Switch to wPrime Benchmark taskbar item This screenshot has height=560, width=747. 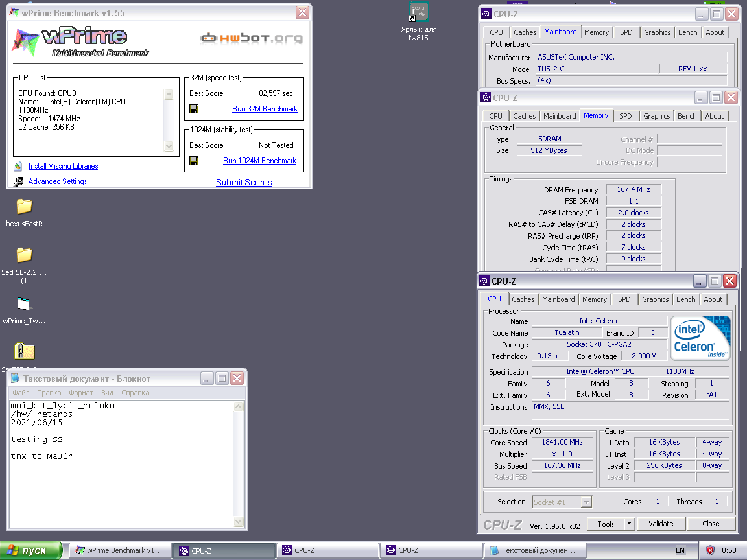coord(119,550)
